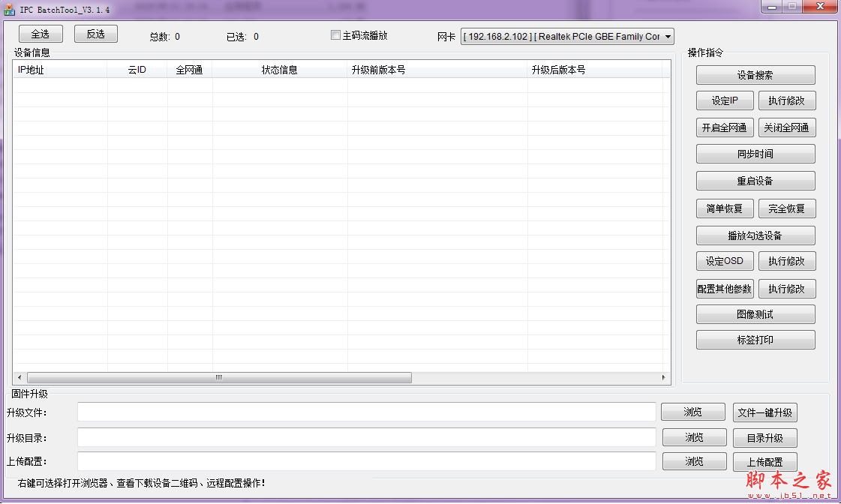Screen dimensions: 841x504
Task: Click 浏览 for the 升级文件 row
Action: coord(693,412)
